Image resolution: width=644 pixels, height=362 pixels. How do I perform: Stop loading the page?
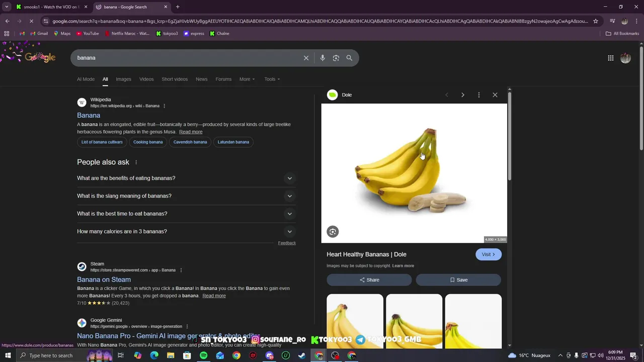click(x=31, y=21)
